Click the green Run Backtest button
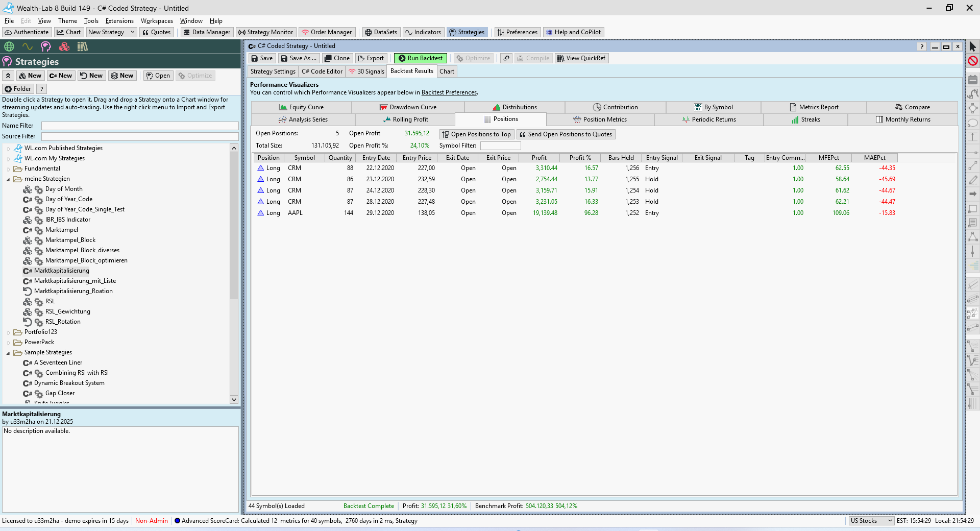This screenshot has width=980, height=531. [420, 58]
